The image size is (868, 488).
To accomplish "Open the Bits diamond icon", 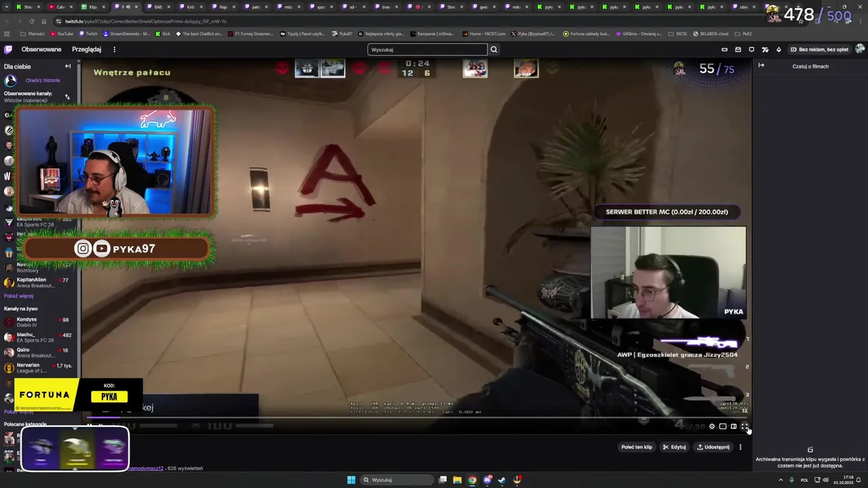I will [778, 49].
